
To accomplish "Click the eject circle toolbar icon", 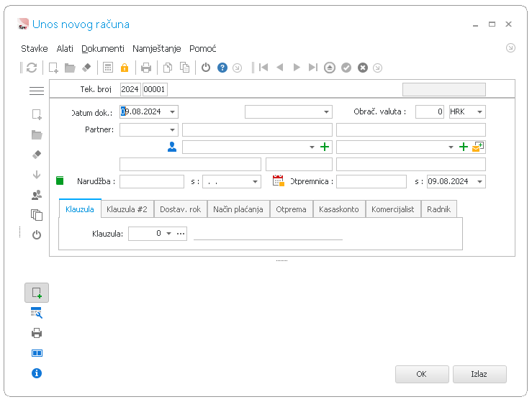I will pos(330,68).
